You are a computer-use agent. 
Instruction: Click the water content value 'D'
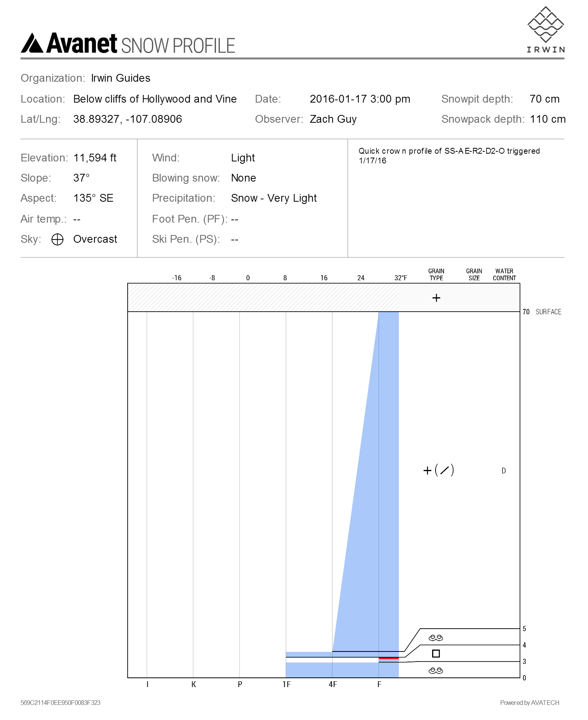pos(504,471)
